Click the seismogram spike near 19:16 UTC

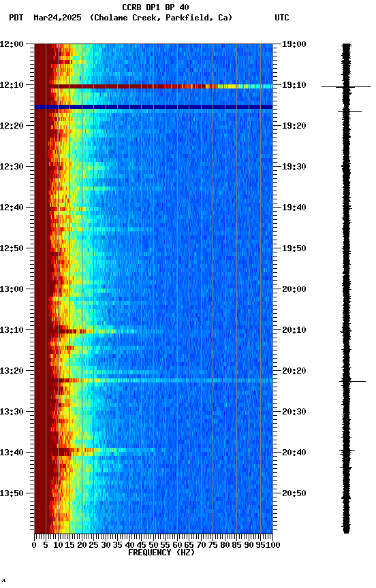pyautogui.click(x=349, y=111)
